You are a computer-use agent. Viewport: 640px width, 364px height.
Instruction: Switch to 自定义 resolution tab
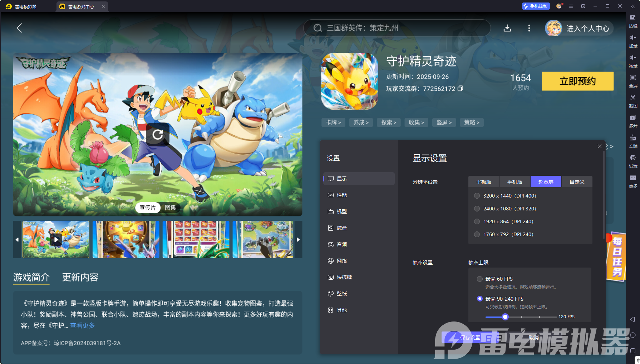(577, 182)
